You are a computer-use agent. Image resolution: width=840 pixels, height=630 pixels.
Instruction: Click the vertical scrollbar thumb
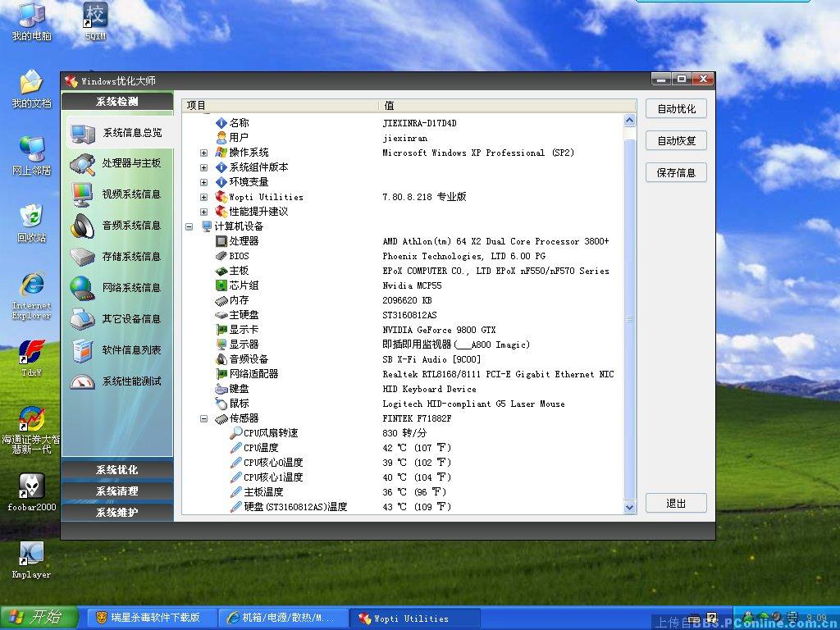tap(630, 319)
